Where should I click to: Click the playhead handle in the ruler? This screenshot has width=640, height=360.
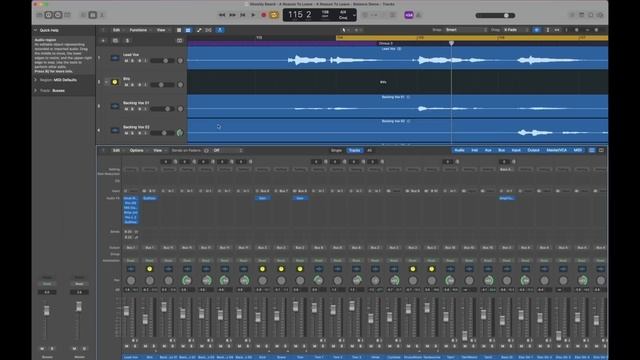[451, 43]
